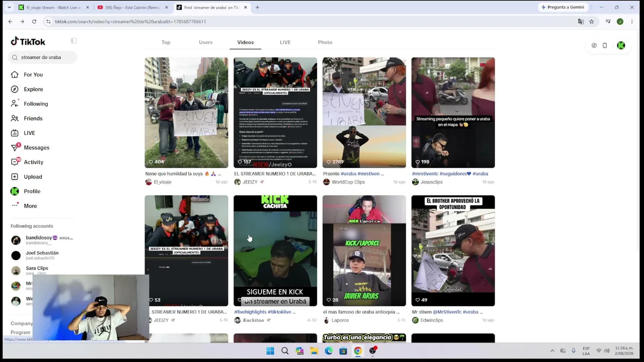644x362 pixels.
Task: Open LIVE from the sidebar
Action: [29, 133]
